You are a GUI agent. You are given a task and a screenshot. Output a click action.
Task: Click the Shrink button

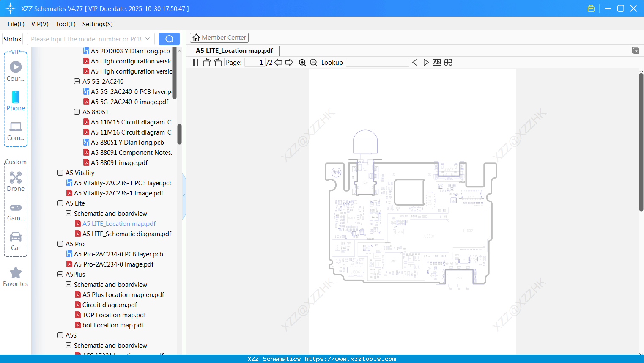coord(13,39)
